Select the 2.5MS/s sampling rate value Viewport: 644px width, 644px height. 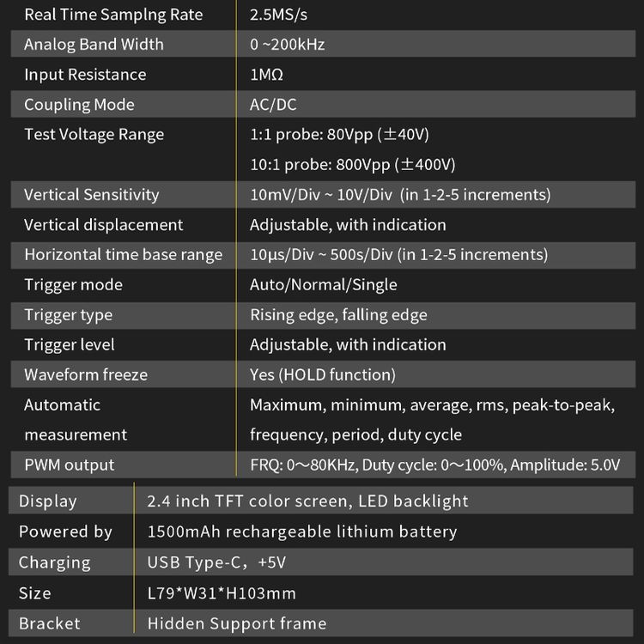(x=278, y=15)
